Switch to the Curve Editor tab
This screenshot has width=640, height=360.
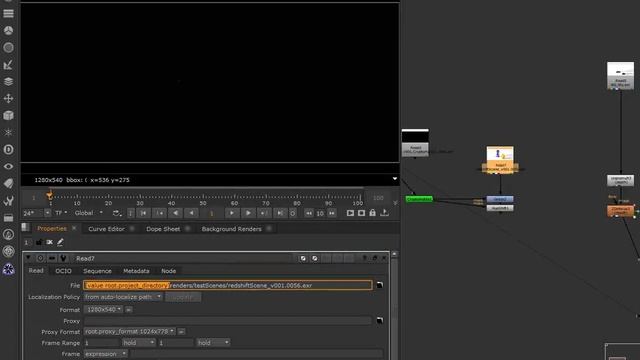[107, 229]
